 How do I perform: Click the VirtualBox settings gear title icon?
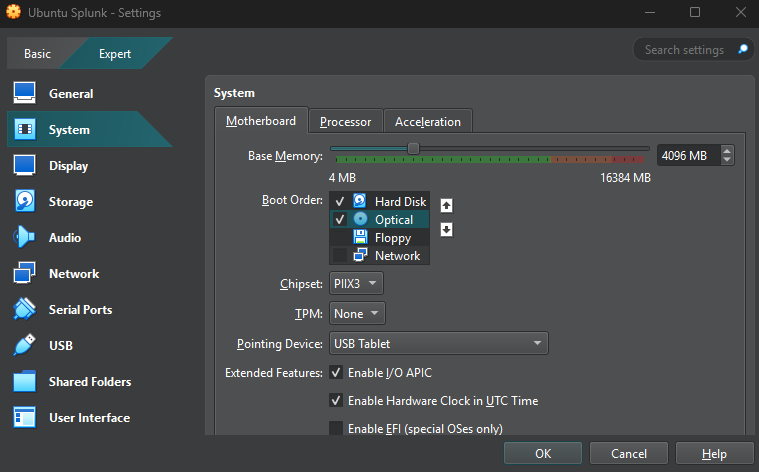click(13, 13)
